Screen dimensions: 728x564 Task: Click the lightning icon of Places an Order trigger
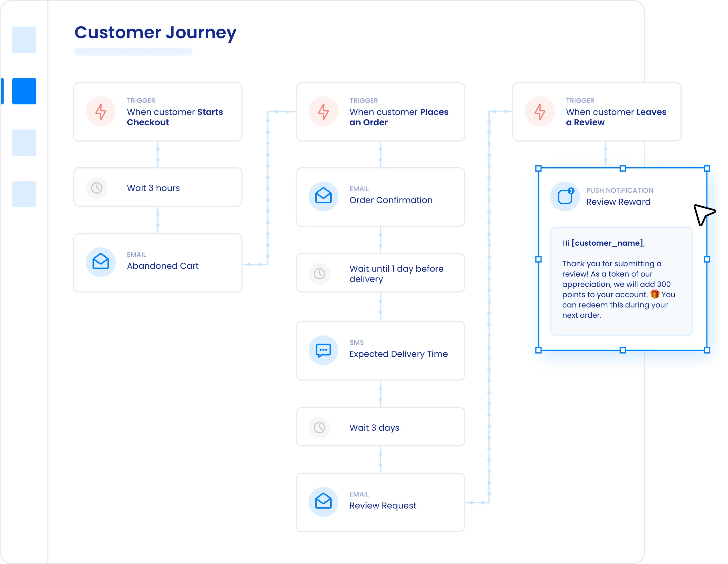pyautogui.click(x=323, y=111)
